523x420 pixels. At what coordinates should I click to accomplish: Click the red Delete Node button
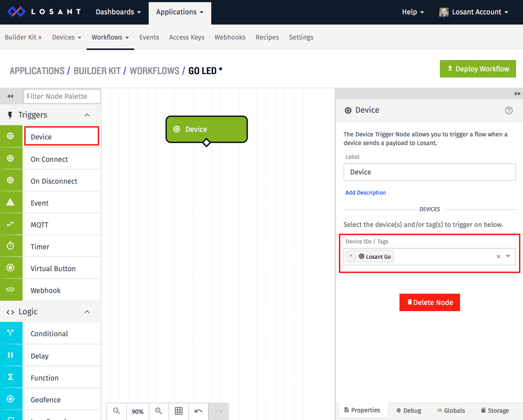tap(430, 302)
